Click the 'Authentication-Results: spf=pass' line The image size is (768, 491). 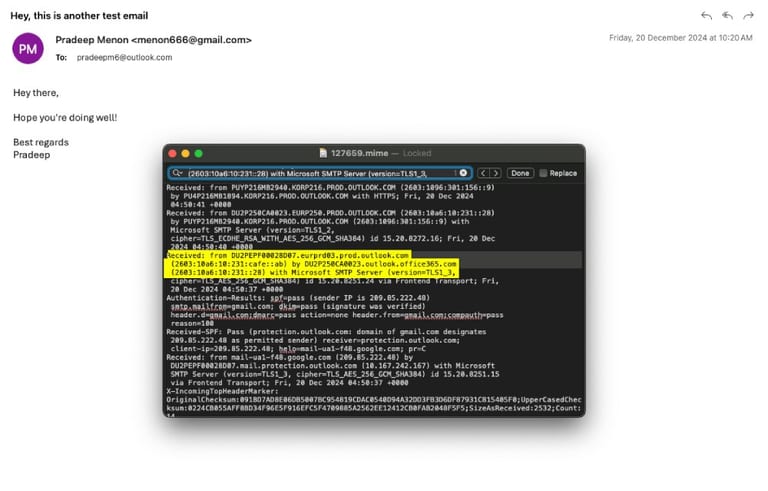click(298, 298)
